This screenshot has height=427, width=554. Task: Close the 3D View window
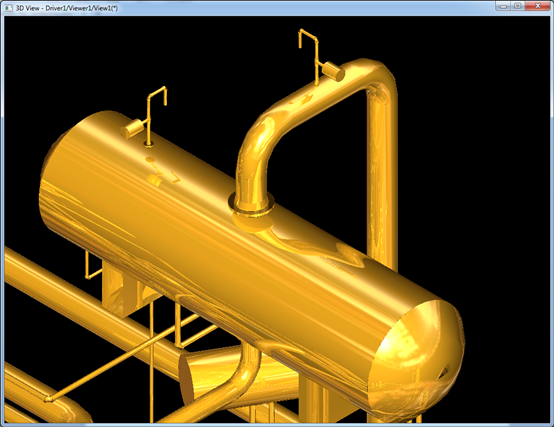(x=538, y=6)
